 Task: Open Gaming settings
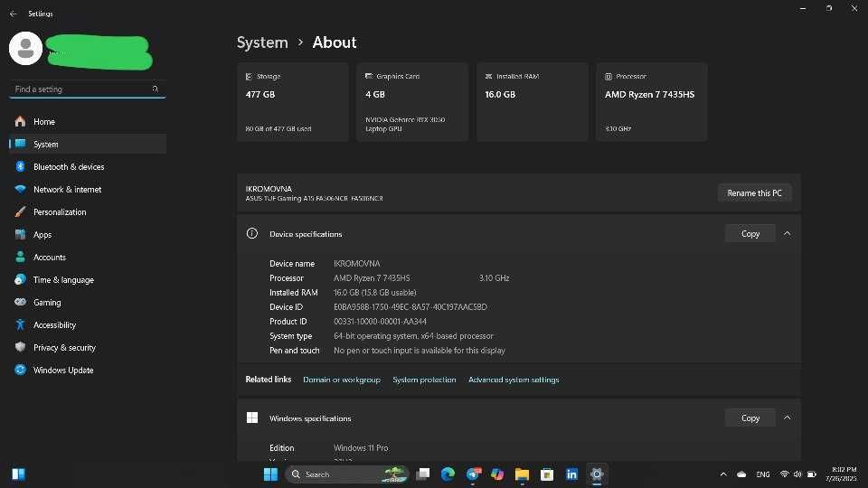click(88, 303)
